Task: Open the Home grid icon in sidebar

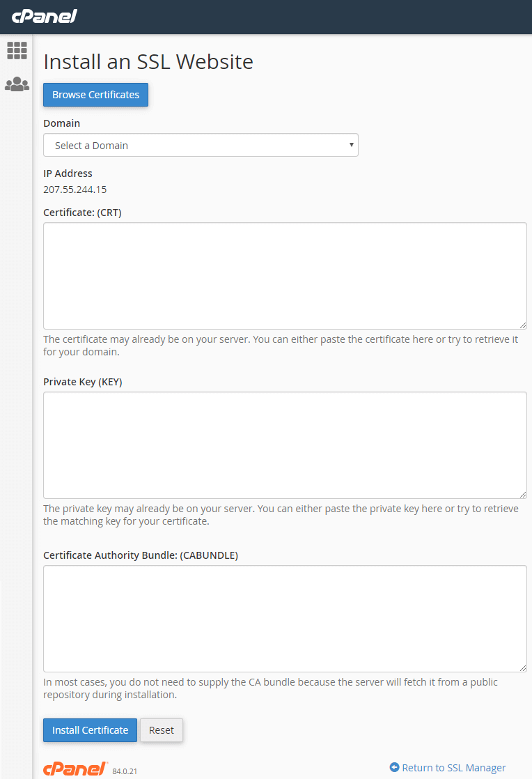Action: (17, 50)
